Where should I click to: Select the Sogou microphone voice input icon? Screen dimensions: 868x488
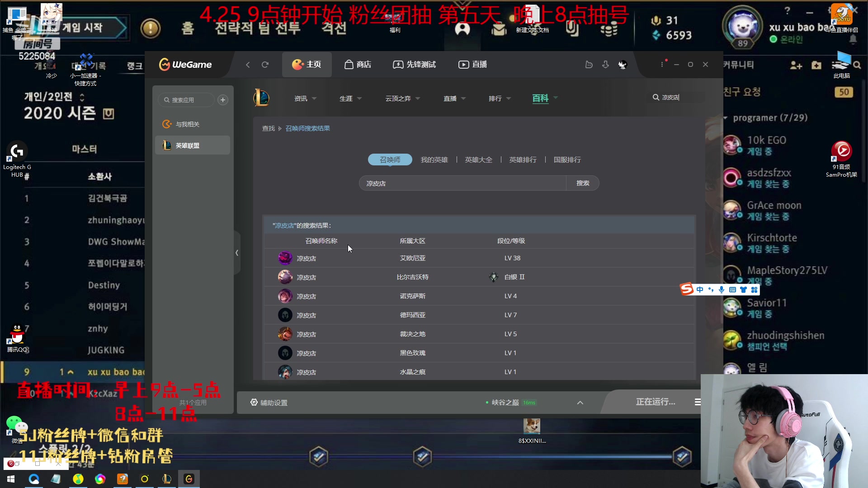(722, 290)
